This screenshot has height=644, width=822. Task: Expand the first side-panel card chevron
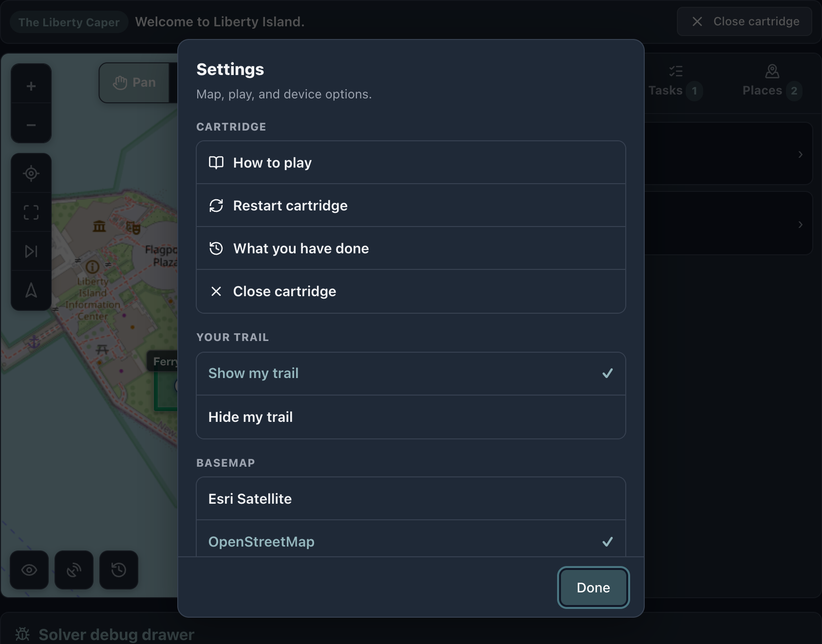(801, 154)
